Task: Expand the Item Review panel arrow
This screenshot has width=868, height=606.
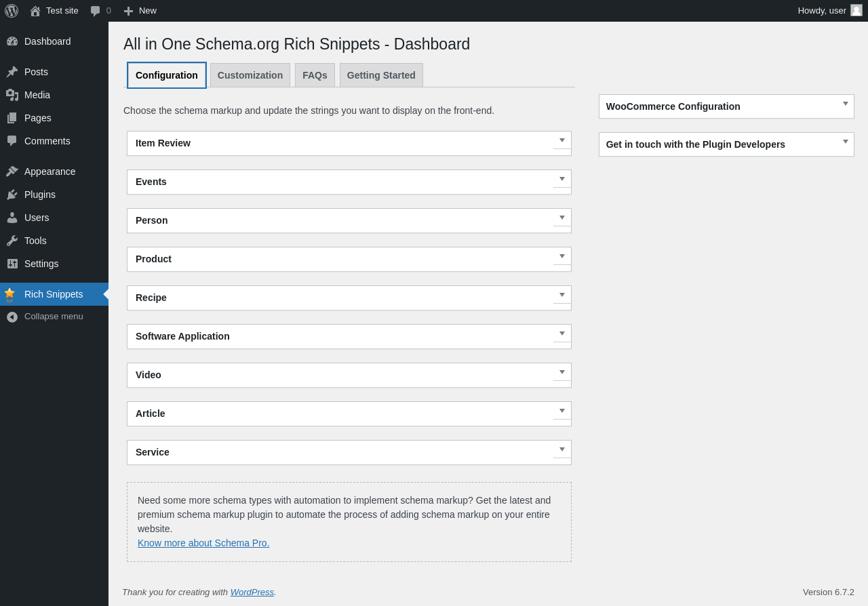Action: point(562,140)
